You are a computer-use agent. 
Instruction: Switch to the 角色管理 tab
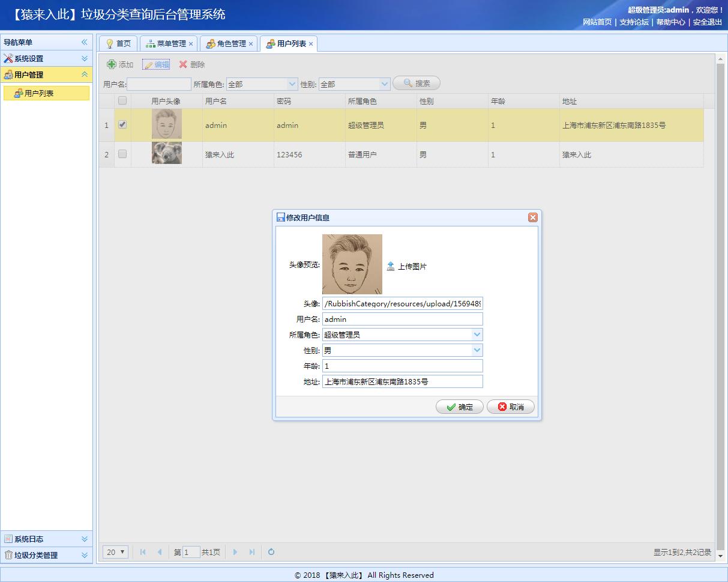(x=228, y=43)
